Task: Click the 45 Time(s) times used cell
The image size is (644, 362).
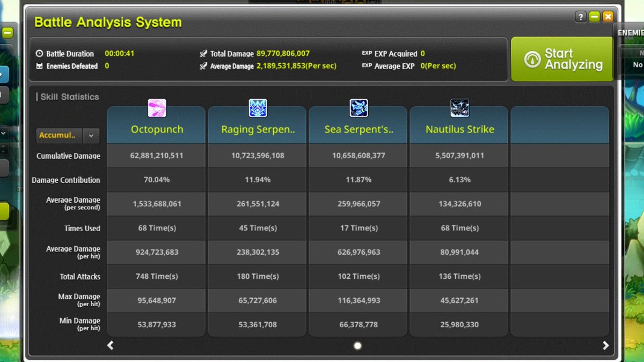Action: point(257,228)
